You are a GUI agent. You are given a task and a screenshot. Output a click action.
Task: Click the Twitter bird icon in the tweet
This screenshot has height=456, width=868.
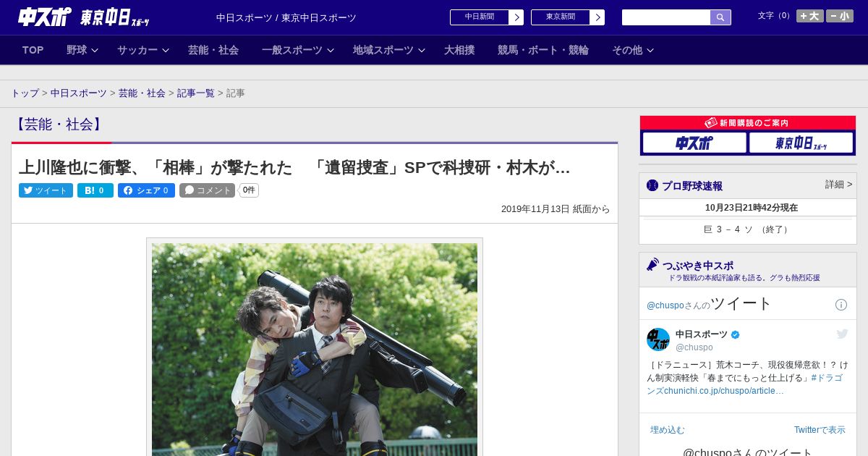tap(842, 334)
